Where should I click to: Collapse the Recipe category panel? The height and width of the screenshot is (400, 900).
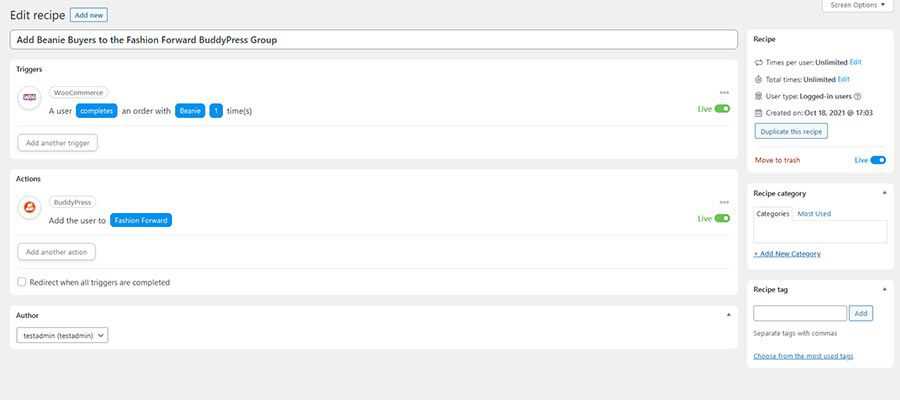(x=884, y=193)
